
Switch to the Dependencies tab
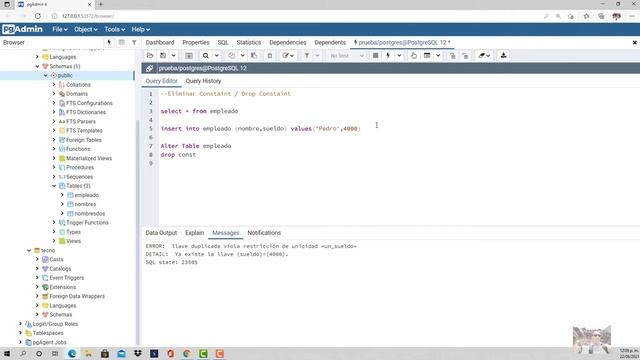[288, 42]
